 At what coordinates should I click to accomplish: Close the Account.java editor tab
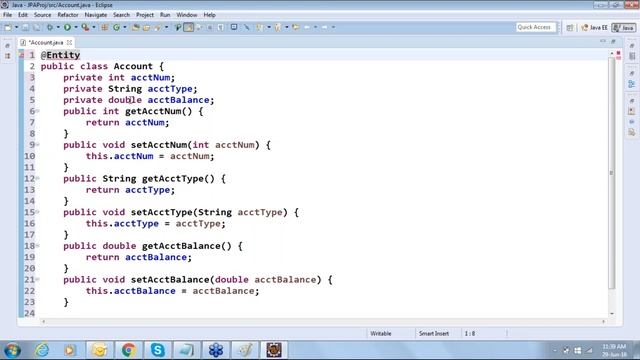click(69, 42)
